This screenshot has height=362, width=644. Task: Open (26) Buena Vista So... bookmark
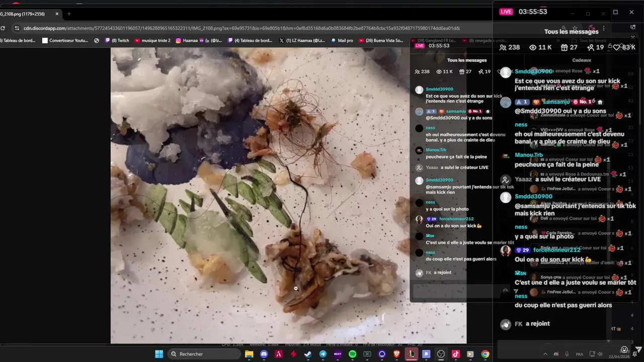point(381,40)
